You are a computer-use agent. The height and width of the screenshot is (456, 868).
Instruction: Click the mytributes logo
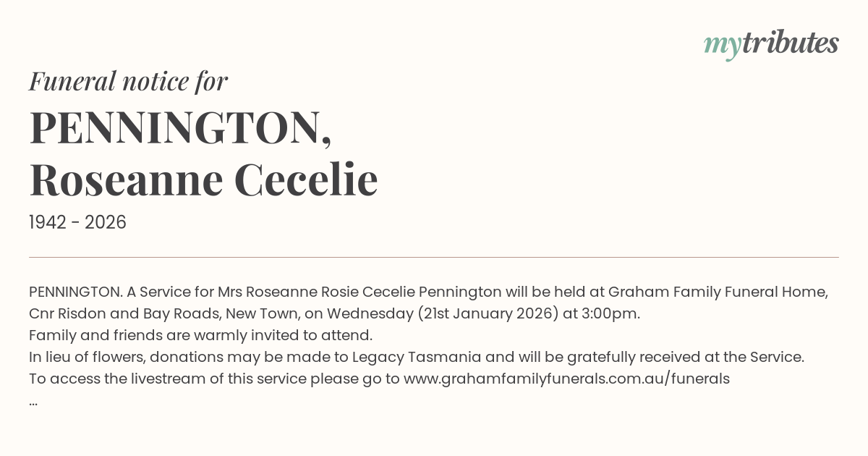771,44
